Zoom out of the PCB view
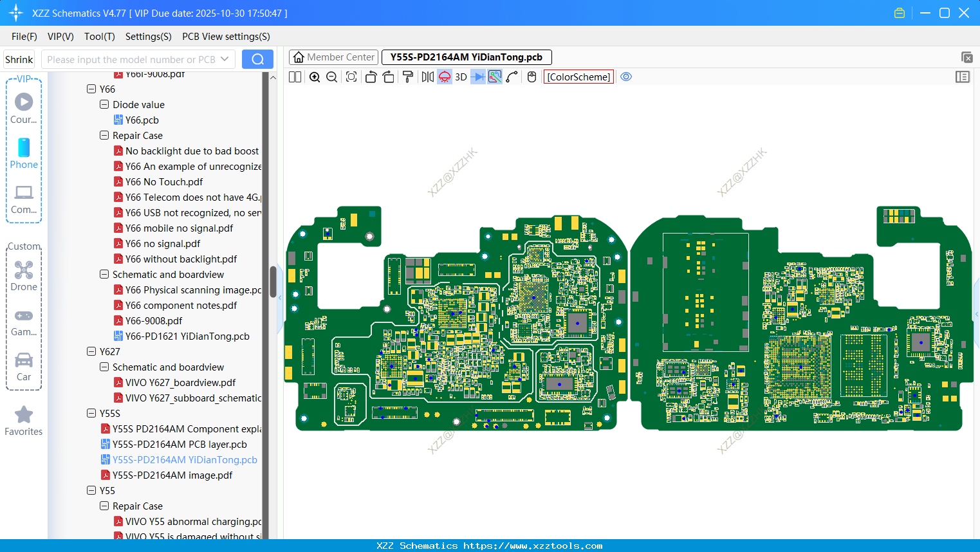Image resolution: width=980 pixels, height=552 pixels. [x=331, y=77]
